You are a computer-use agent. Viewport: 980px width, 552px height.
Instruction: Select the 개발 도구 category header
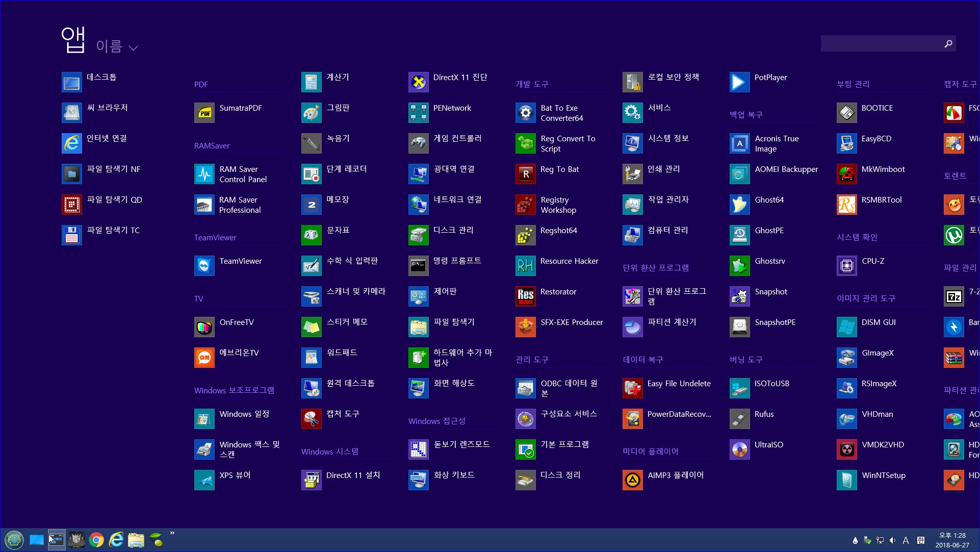532,84
